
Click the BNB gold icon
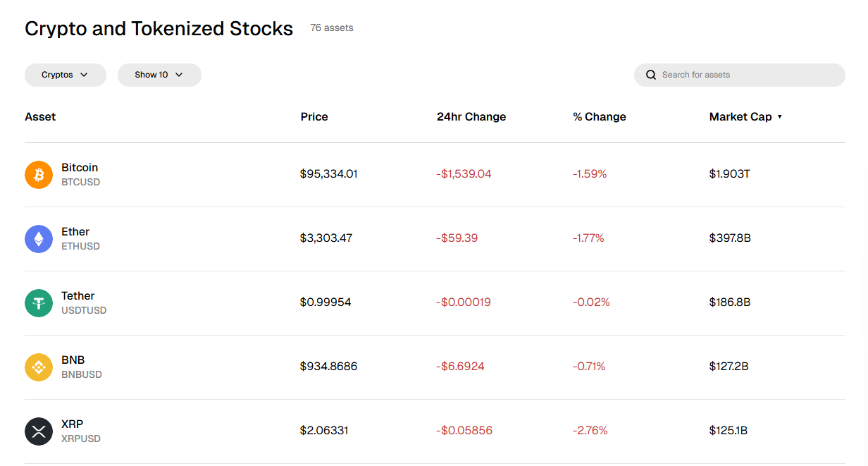click(x=39, y=367)
